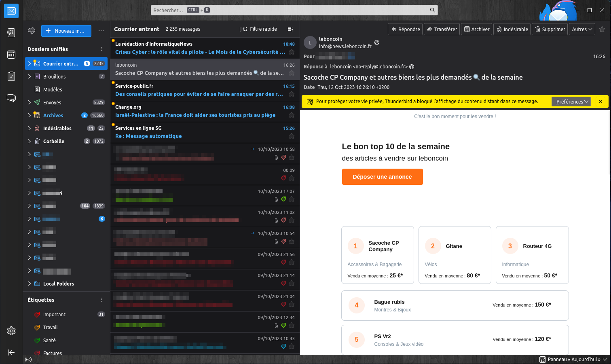
Task: Expand the Archives folder
Action: click(x=30, y=115)
